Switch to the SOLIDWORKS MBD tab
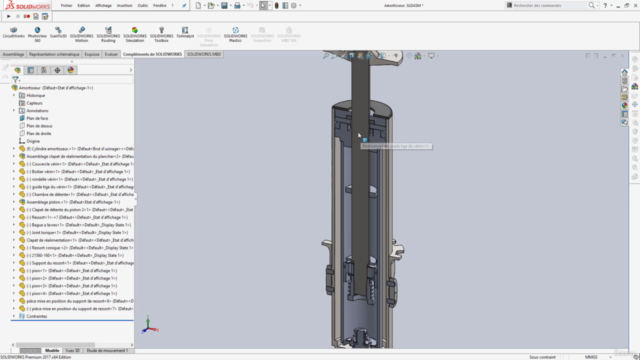The height and width of the screenshot is (360, 640). click(204, 54)
